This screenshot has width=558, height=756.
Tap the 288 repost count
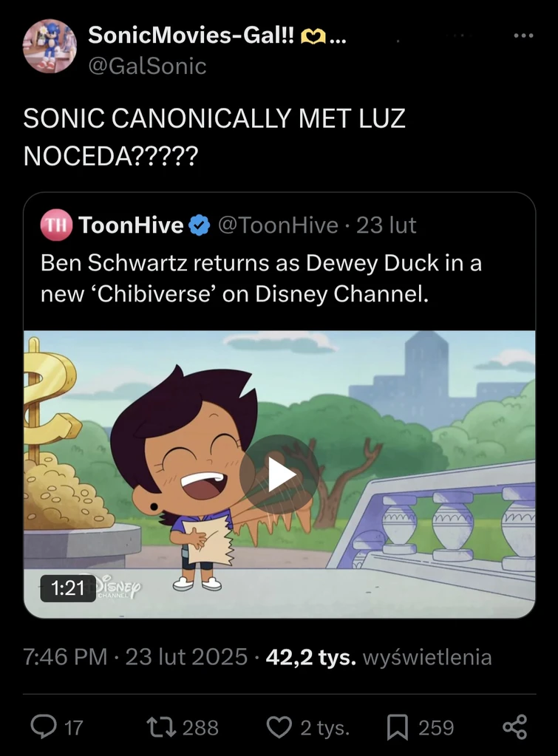pos(200,727)
